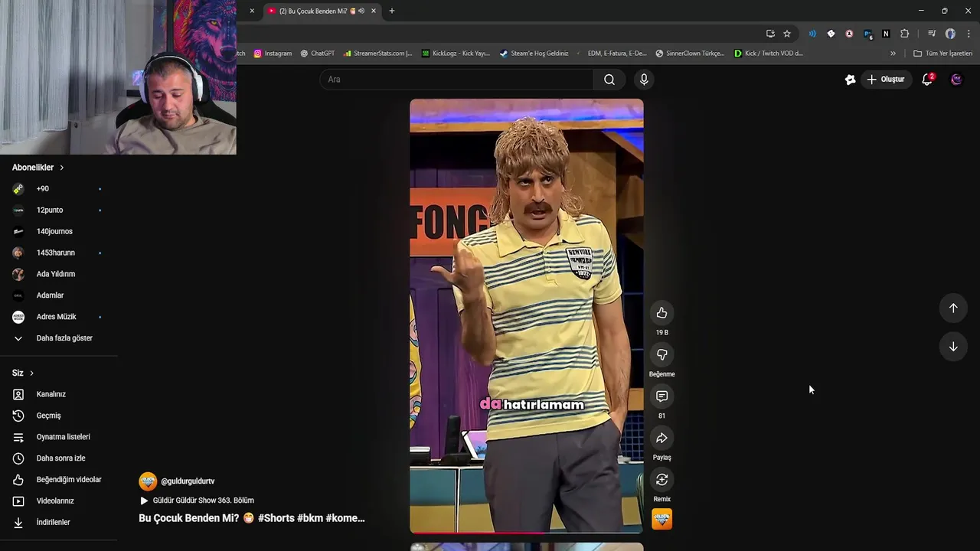Bookmark this page with the star icon
Image resolution: width=980 pixels, height=551 pixels.
787,34
